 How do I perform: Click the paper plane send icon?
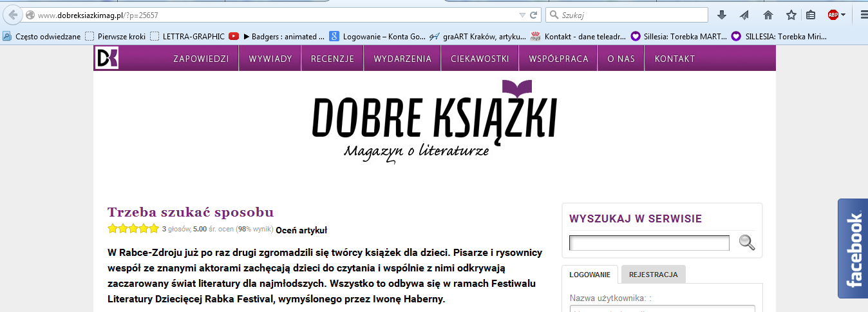[x=744, y=15]
